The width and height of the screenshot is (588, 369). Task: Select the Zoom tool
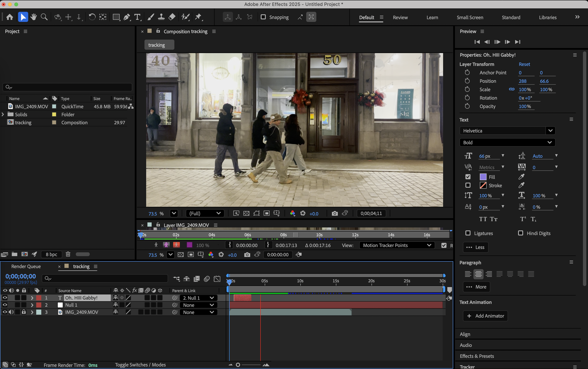tap(44, 17)
